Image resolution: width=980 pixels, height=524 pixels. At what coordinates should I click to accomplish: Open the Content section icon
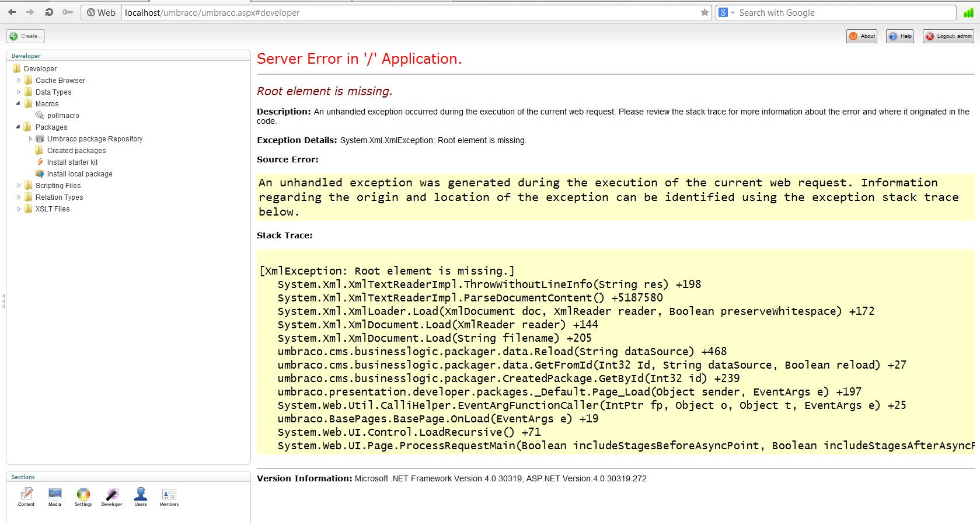coord(26,495)
